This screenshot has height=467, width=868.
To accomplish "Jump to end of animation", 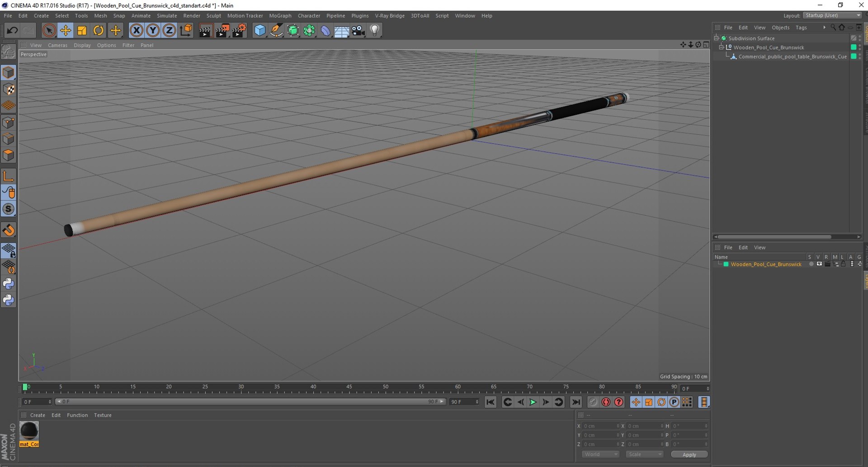I will [576, 402].
